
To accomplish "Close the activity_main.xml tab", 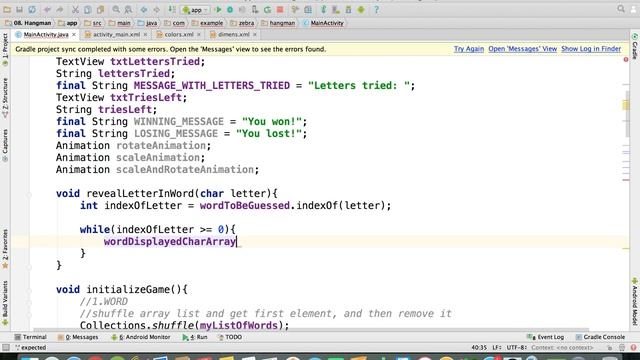I will [145, 35].
